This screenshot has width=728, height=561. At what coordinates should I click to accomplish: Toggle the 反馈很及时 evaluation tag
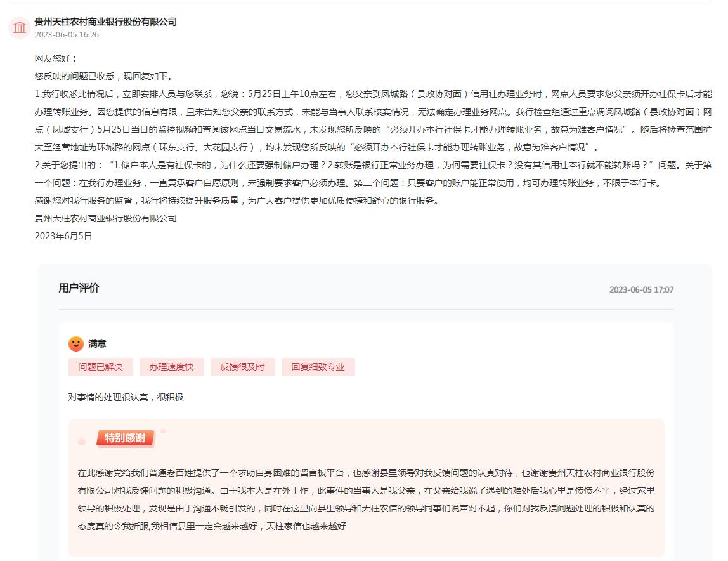pyautogui.click(x=242, y=367)
